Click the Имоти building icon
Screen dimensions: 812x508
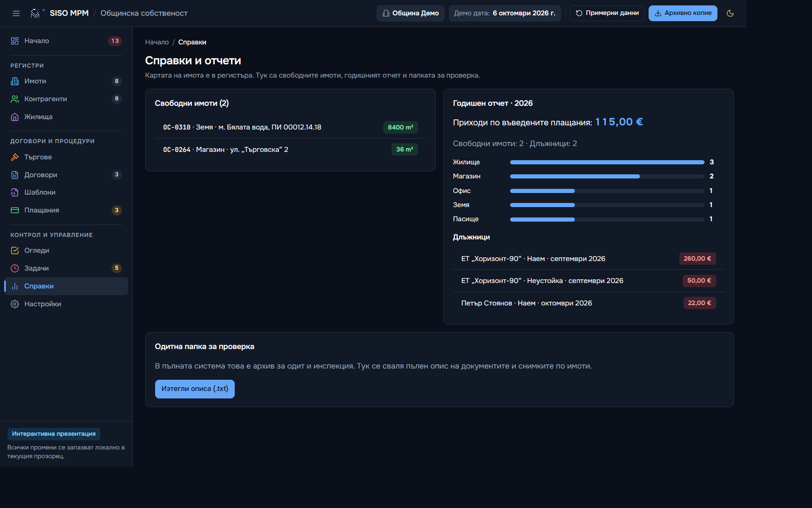tap(15, 81)
